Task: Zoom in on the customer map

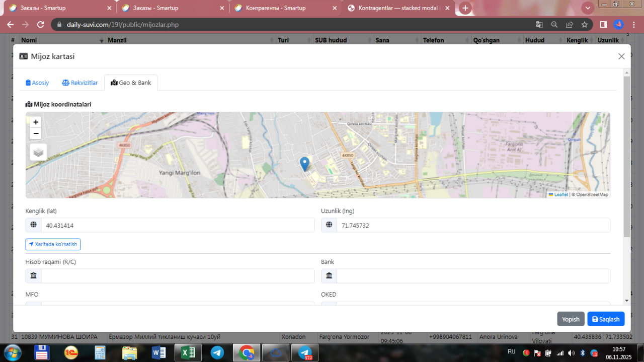Action: [36, 122]
